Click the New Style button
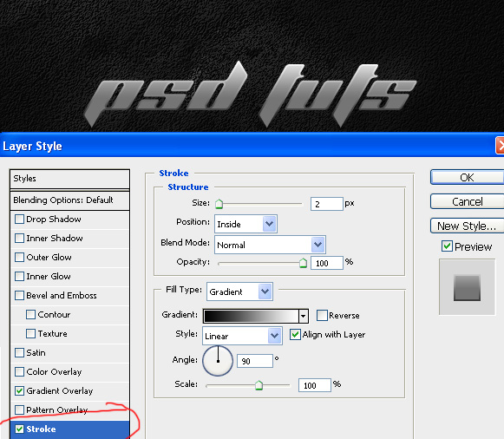This screenshot has height=439, width=504. (x=467, y=226)
